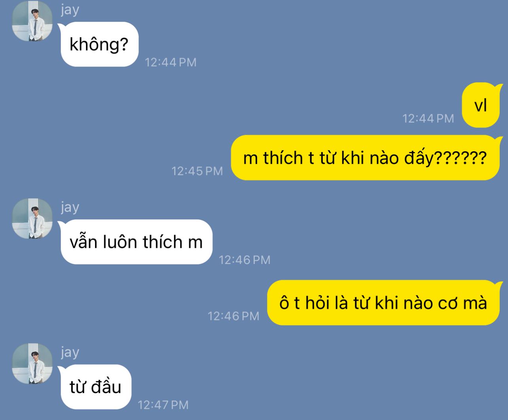Click the 12:44 PM timestamp next to 'không?'

pos(171,62)
